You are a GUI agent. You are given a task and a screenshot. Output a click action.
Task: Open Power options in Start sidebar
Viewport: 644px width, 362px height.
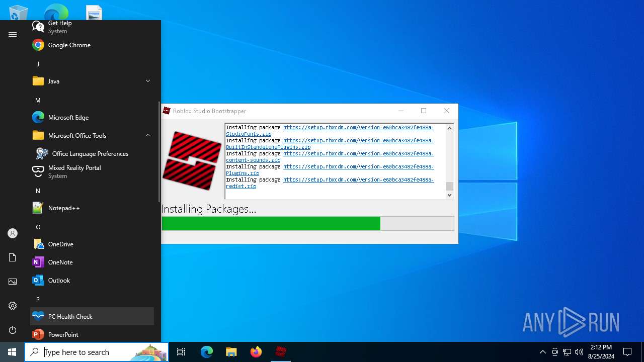13,330
